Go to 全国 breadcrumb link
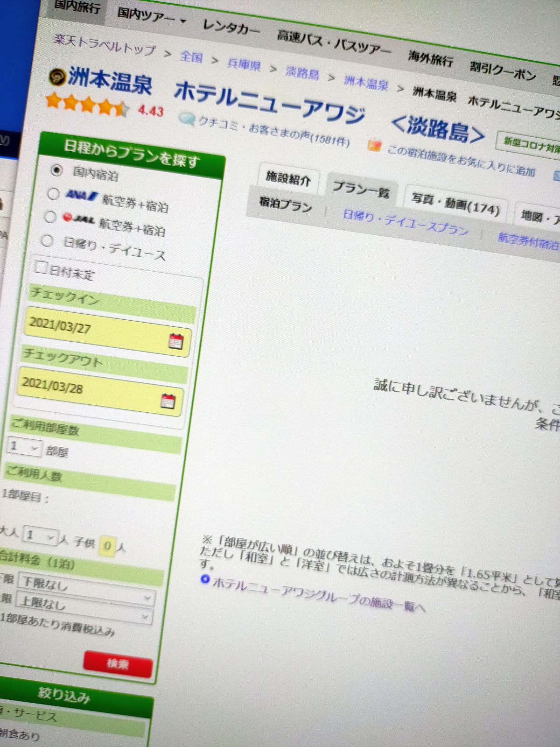 click(x=191, y=57)
